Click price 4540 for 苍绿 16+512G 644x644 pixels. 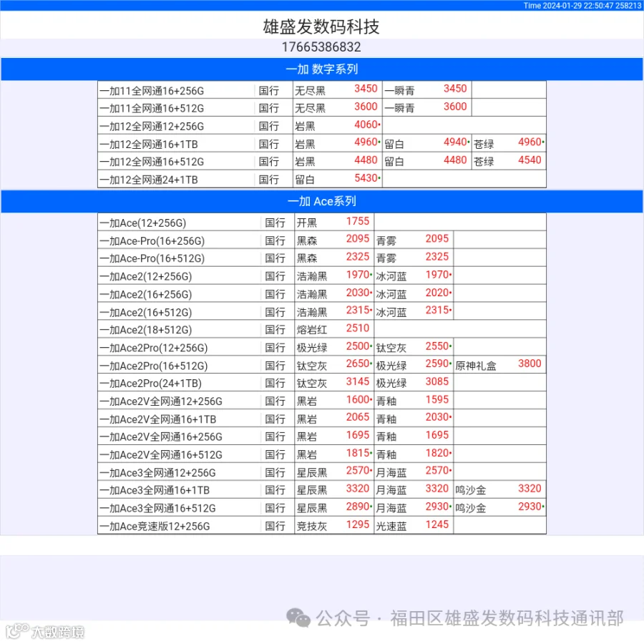[530, 160]
